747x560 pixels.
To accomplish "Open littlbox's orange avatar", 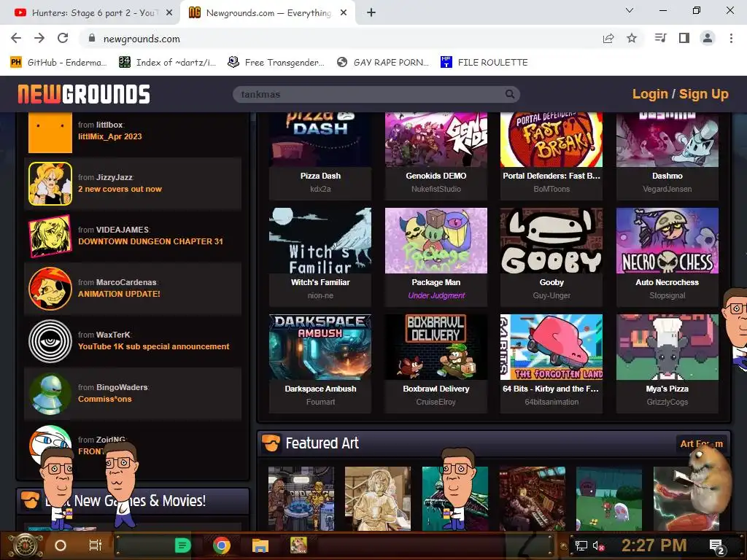I will coord(50,133).
